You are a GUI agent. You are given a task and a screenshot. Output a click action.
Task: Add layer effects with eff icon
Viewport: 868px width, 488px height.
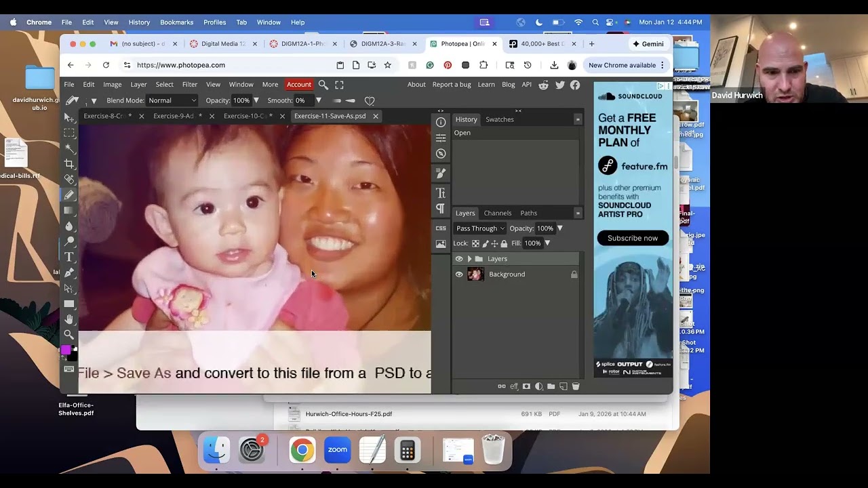(514, 386)
